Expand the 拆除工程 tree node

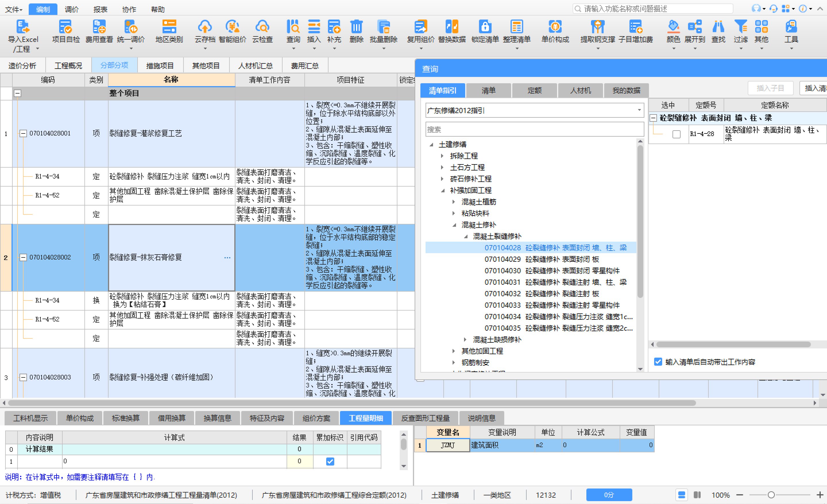click(x=442, y=156)
